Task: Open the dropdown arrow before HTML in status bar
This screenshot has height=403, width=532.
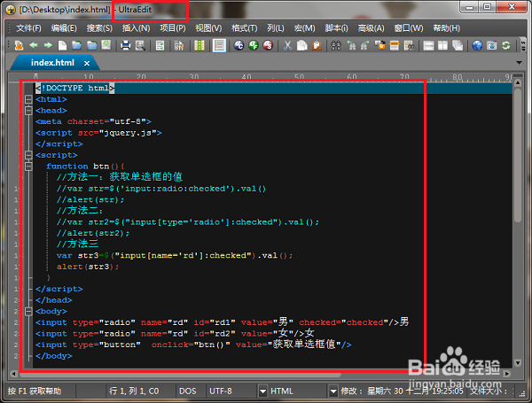Action: click(262, 391)
